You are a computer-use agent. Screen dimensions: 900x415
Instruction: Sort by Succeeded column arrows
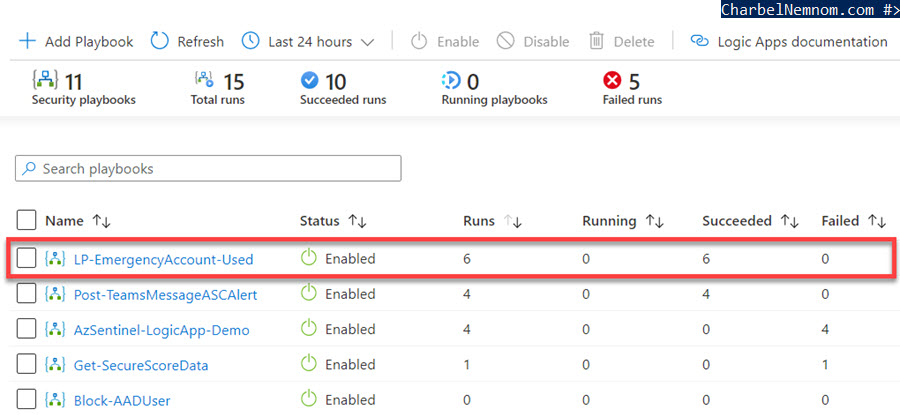tap(789, 222)
